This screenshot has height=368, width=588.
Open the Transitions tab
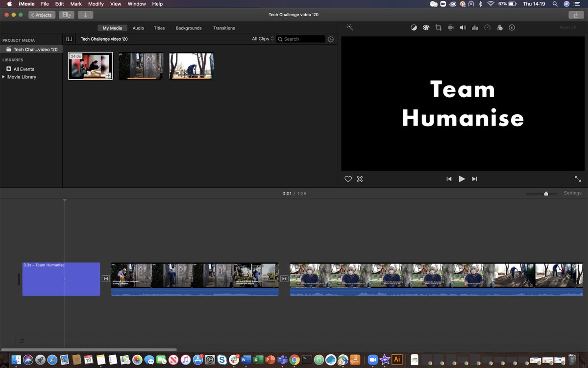[224, 28]
